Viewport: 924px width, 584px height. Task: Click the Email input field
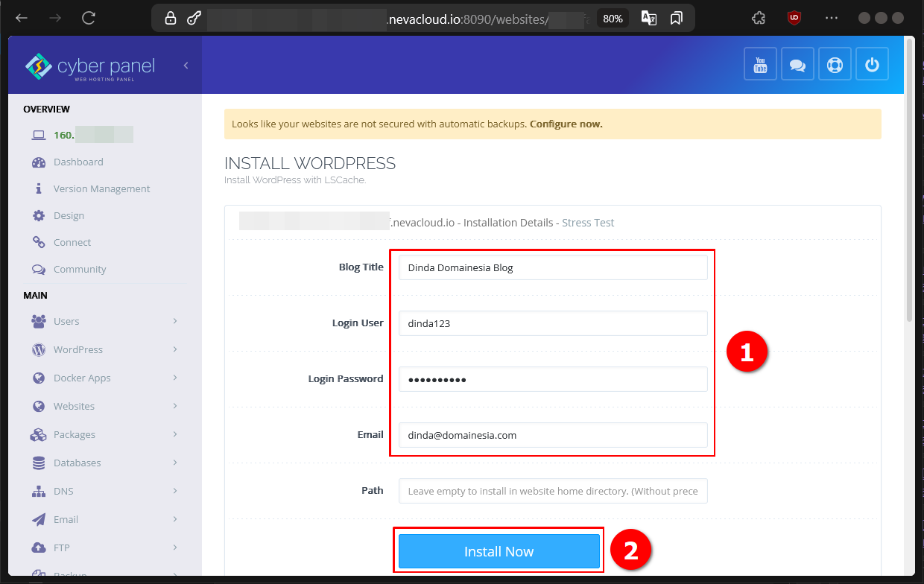coord(553,435)
